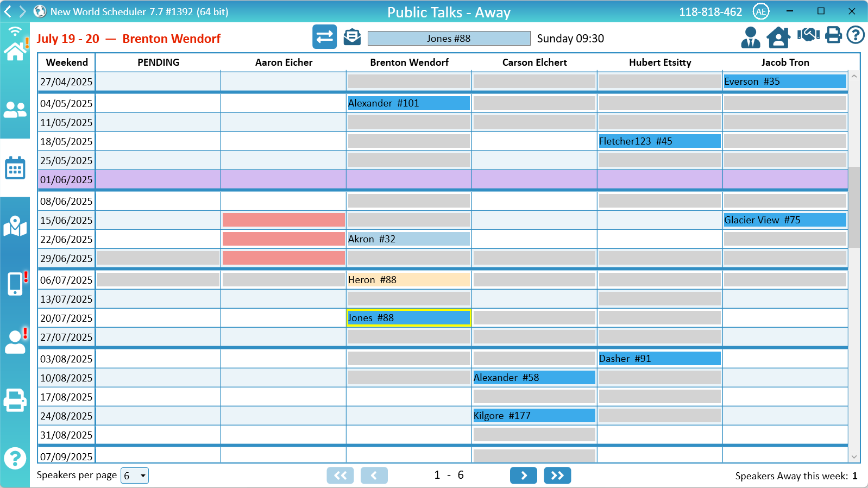Screen dimensions: 868x488
Task: Go forward with the title bar arrow
Action: (x=23, y=11)
